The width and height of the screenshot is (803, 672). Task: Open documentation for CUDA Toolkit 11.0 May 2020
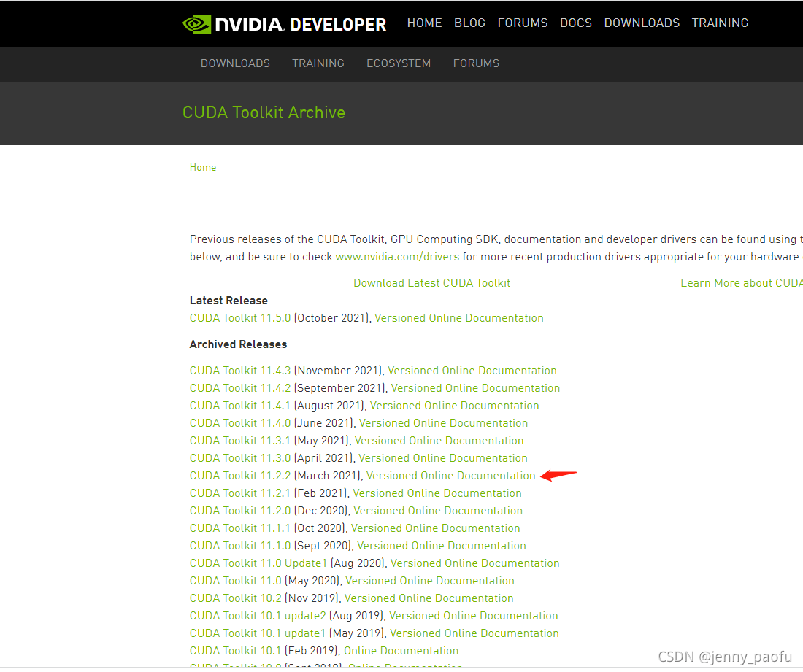(x=430, y=581)
